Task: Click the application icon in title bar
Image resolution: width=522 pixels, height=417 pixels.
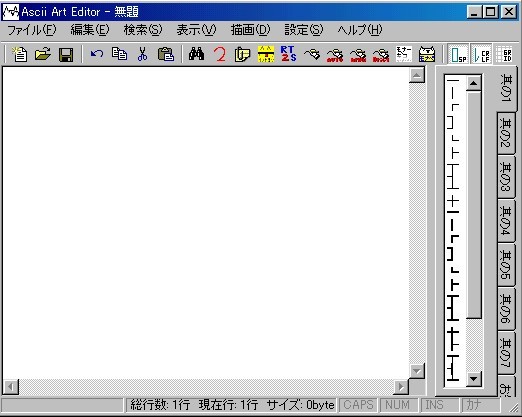Action: [11, 12]
